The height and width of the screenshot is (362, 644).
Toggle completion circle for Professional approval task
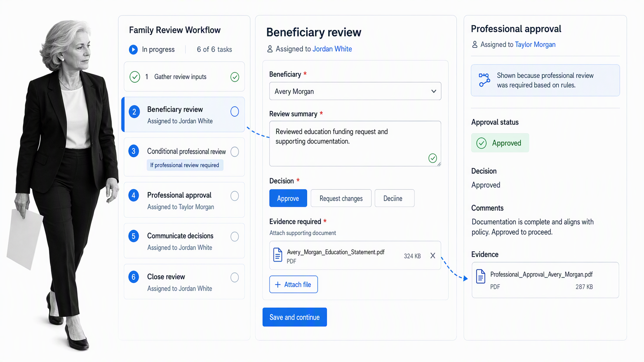coord(235,196)
